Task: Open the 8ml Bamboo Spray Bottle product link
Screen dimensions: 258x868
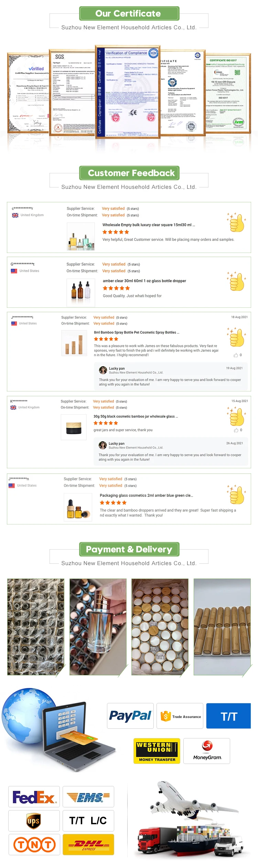Action: point(136,333)
